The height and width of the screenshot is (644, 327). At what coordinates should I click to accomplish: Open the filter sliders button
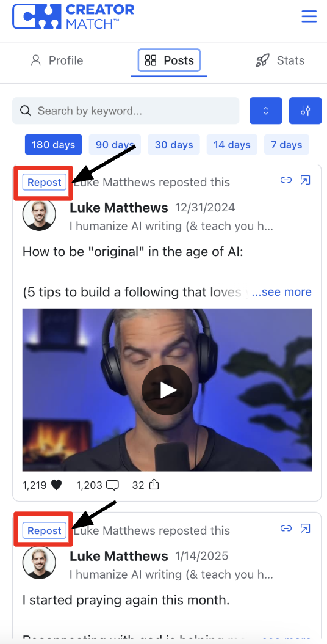pyautogui.click(x=305, y=111)
